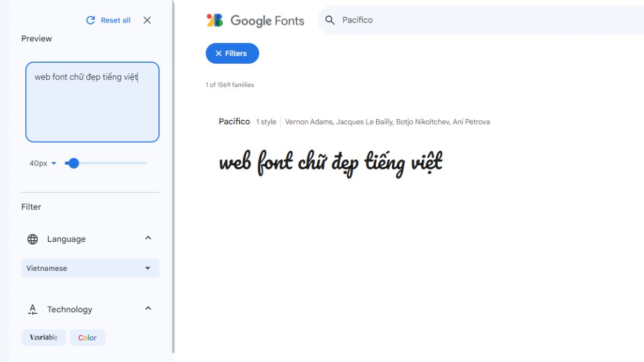
Task: Toggle the Color fonts filter
Action: tap(87, 337)
